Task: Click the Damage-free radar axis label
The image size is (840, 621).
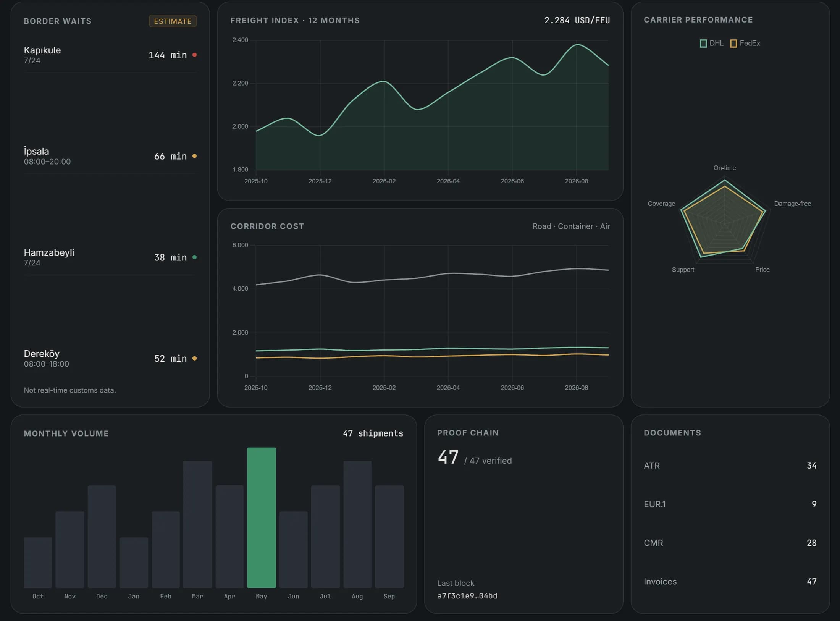Action: point(793,204)
